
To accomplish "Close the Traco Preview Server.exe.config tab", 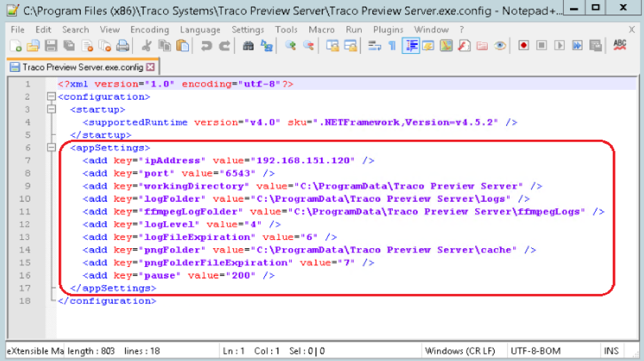I will pos(151,67).
